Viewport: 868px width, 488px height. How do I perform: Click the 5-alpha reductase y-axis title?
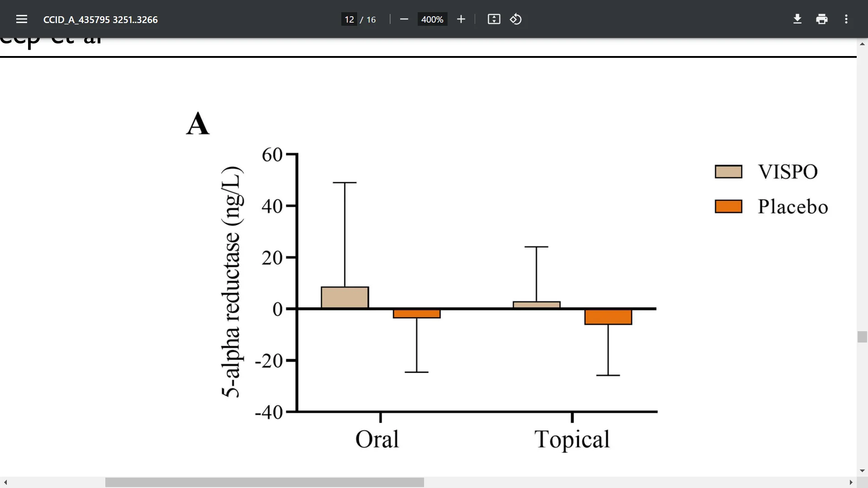(x=231, y=282)
